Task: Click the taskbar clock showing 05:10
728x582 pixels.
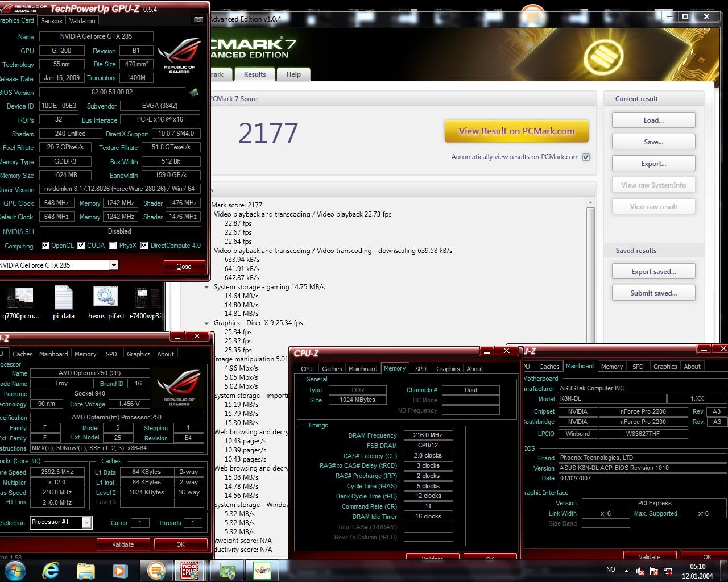Action: (x=697, y=571)
